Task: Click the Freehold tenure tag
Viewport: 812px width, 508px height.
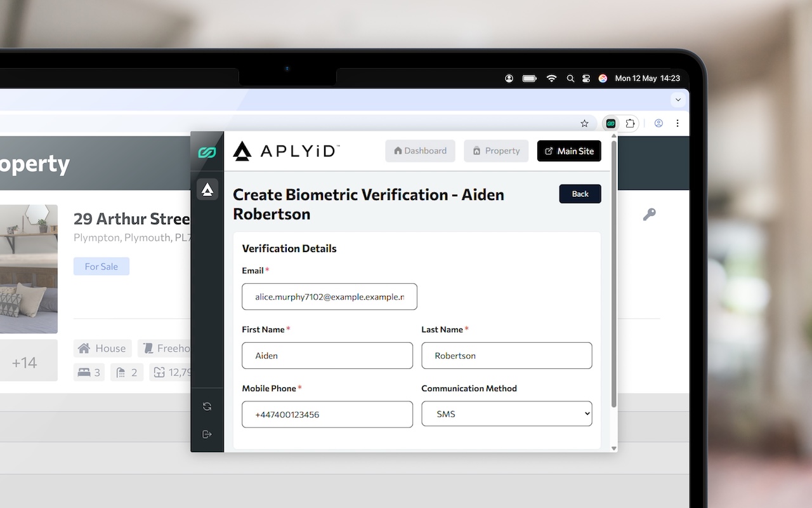Action: pyautogui.click(x=164, y=348)
